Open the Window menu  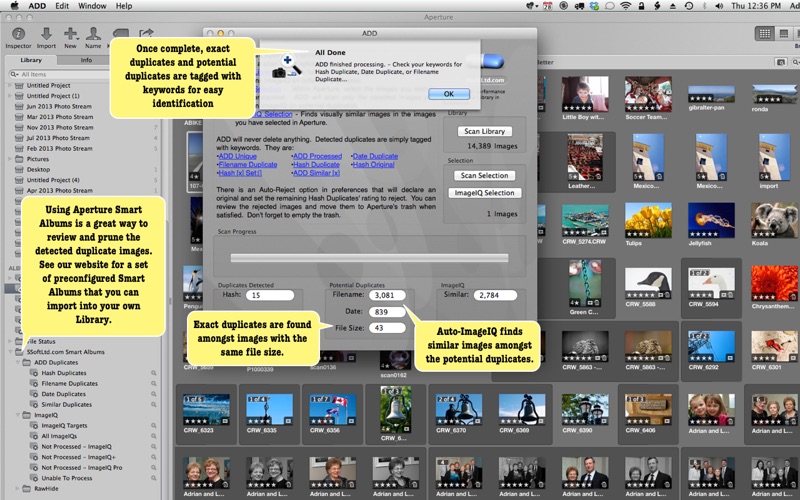click(92, 6)
